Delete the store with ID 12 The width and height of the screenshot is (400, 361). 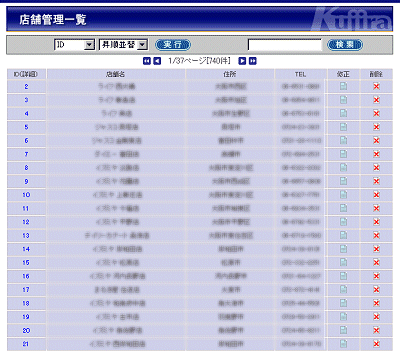point(377,222)
